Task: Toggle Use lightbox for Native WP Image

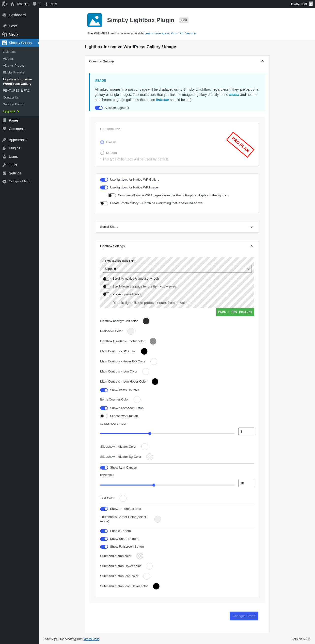Action: coord(104,187)
